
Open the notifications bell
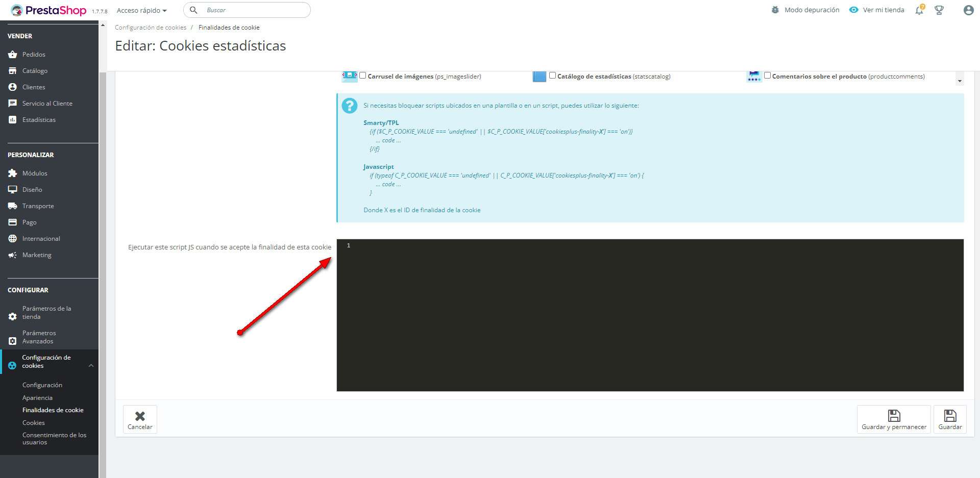tap(919, 10)
